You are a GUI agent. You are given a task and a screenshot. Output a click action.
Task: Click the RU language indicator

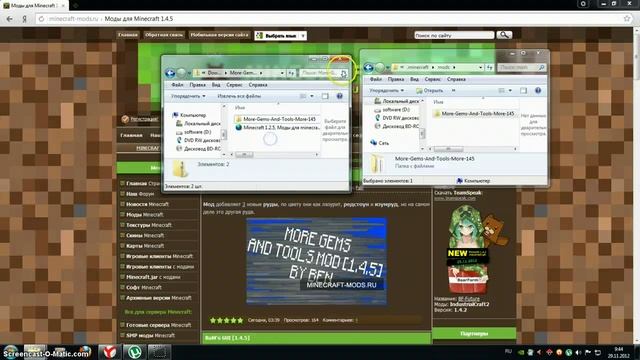click(508, 351)
